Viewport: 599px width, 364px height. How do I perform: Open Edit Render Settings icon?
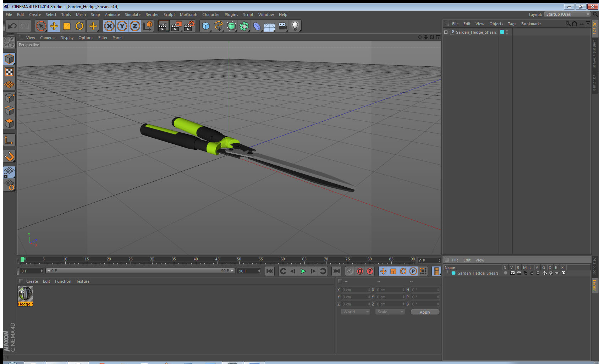coord(189,26)
